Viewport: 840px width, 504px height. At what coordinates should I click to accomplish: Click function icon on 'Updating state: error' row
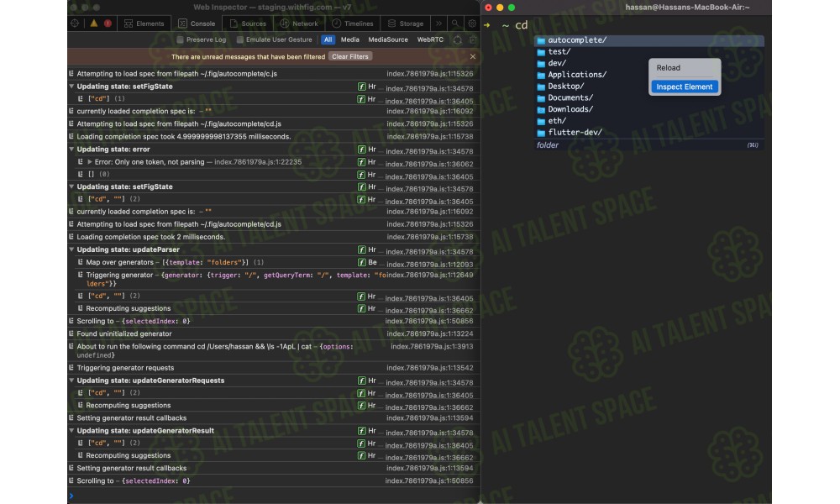click(x=361, y=150)
